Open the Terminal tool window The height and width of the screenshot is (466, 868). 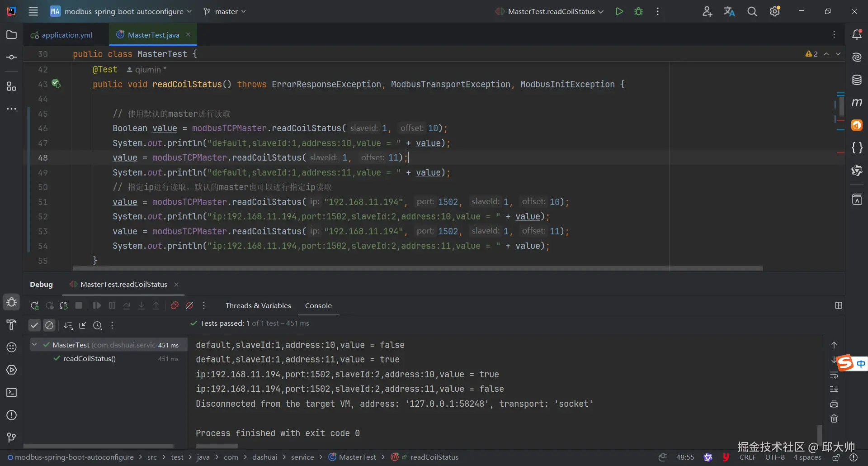pos(12,393)
